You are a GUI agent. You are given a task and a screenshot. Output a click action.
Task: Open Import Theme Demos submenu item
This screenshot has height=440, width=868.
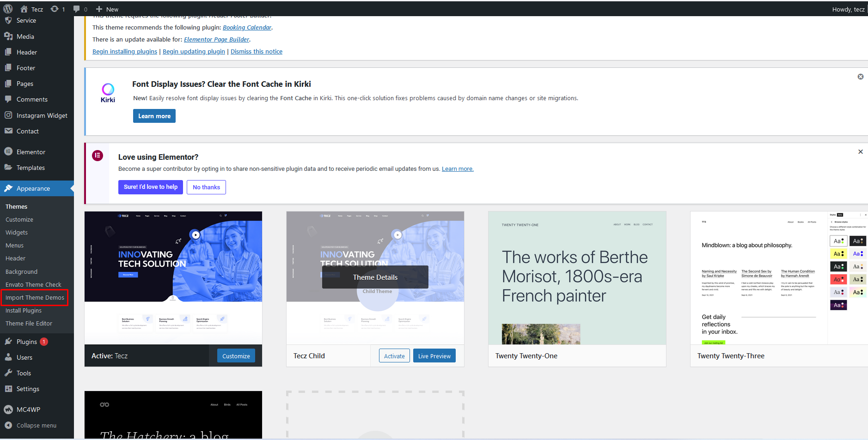click(35, 298)
